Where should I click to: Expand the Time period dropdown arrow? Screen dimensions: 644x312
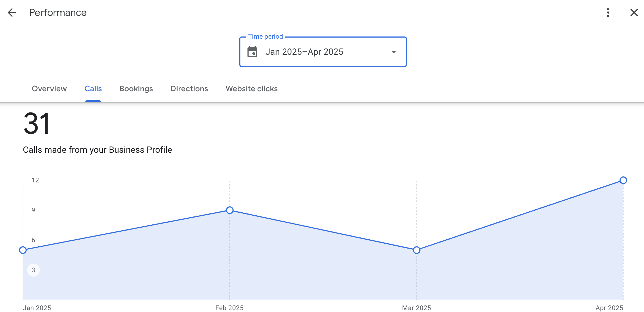click(394, 52)
